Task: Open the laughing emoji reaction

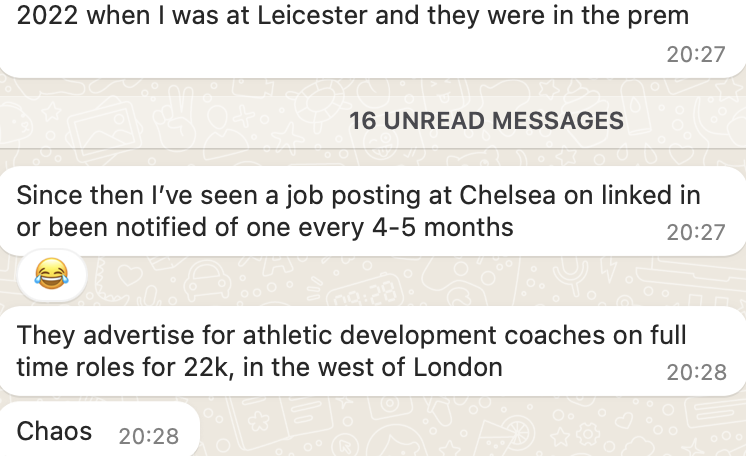Action: click(x=51, y=275)
